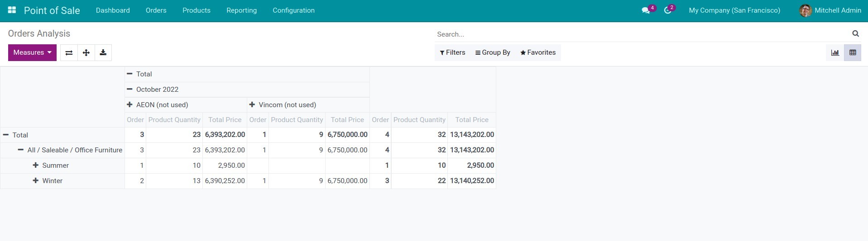Open the messages conversation icon
Image resolution: width=868 pixels, height=241 pixels.
tap(646, 10)
